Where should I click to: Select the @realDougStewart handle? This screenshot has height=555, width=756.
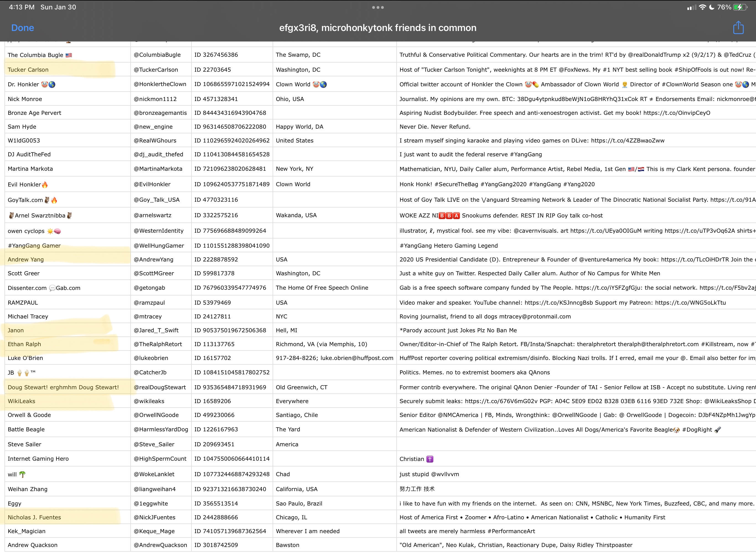[x=160, y=387]
